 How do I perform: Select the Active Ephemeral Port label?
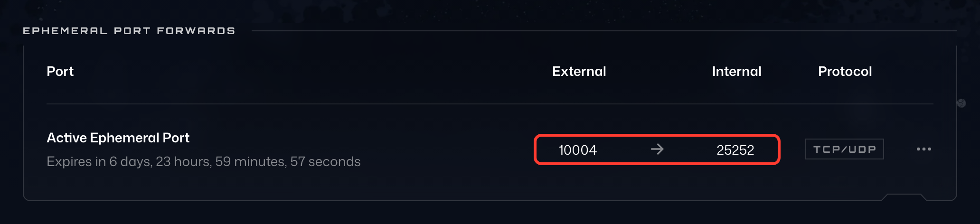(x=118, y=138)
